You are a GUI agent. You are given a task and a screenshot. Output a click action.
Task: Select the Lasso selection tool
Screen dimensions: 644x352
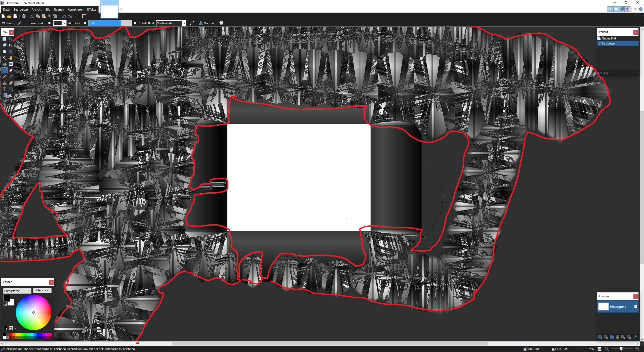point(4,45)
